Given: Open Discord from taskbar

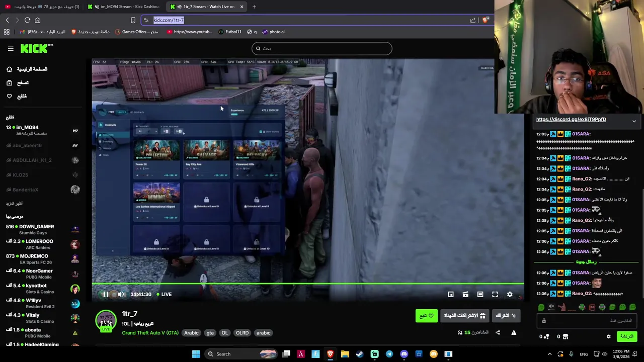Looking at the screenshot, I should (x=404, y=354).
